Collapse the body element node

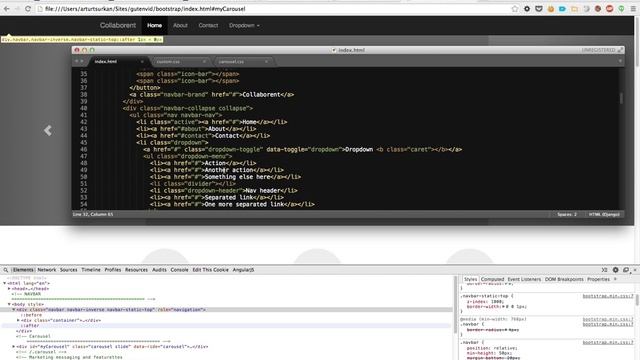[x=9, y=304]
